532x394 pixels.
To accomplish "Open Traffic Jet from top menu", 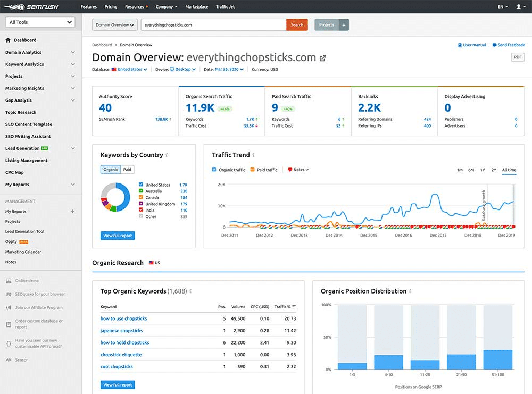I will 225,7.
